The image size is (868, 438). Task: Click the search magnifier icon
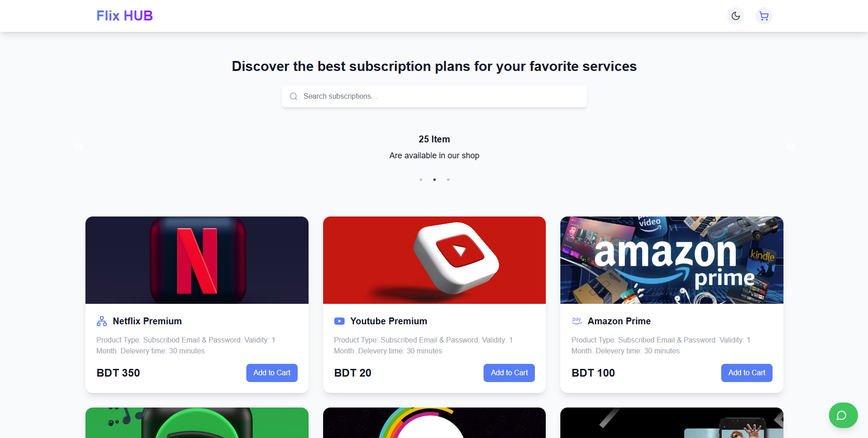click(x=294, y=96)
